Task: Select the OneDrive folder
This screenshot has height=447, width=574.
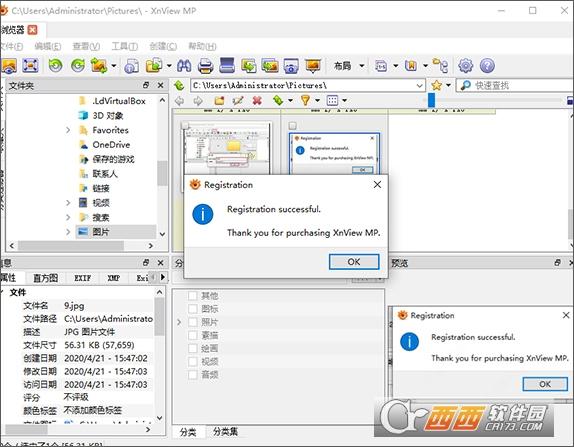Action: pos(111,145)
